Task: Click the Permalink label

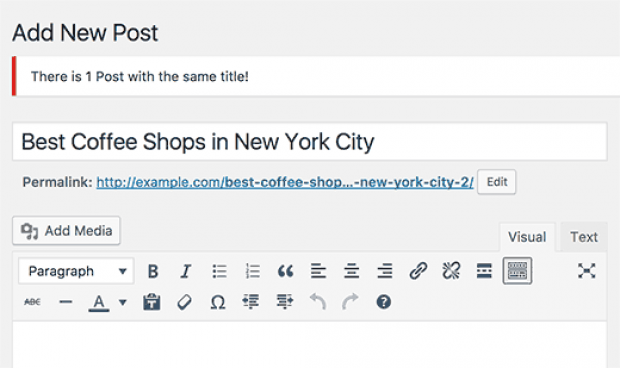Action: [x=57, y=182]
